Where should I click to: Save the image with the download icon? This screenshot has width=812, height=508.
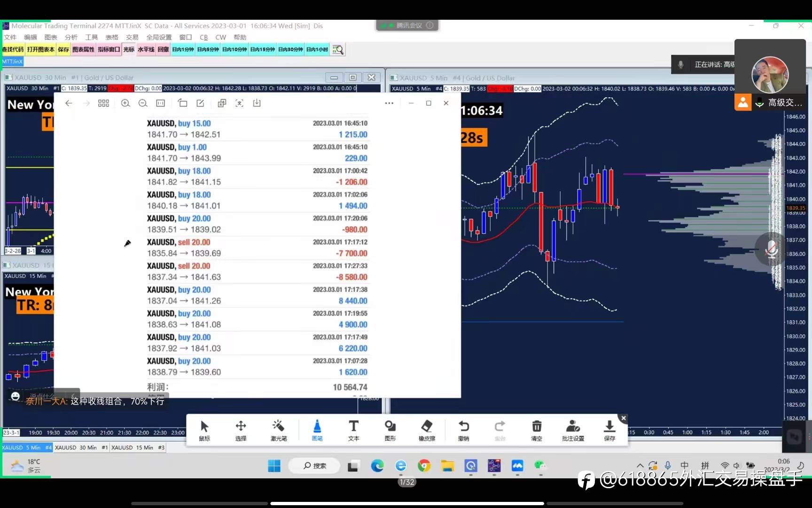[257, 103]
